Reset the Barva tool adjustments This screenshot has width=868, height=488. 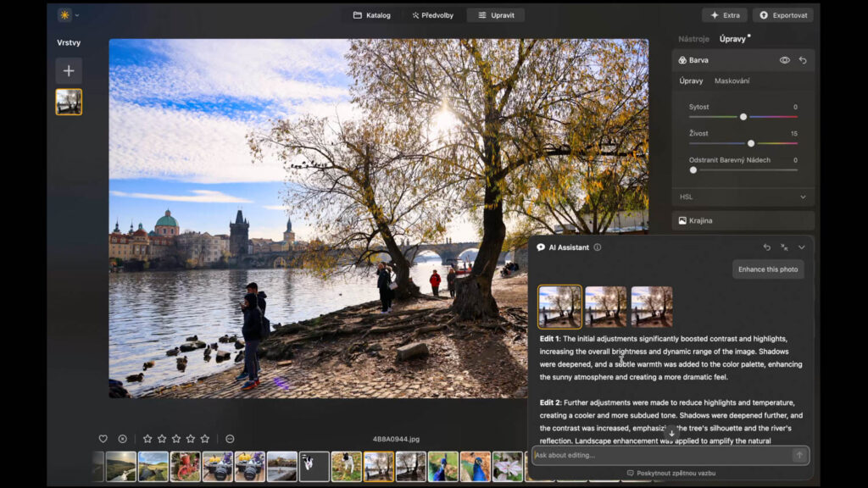[803, 60]
